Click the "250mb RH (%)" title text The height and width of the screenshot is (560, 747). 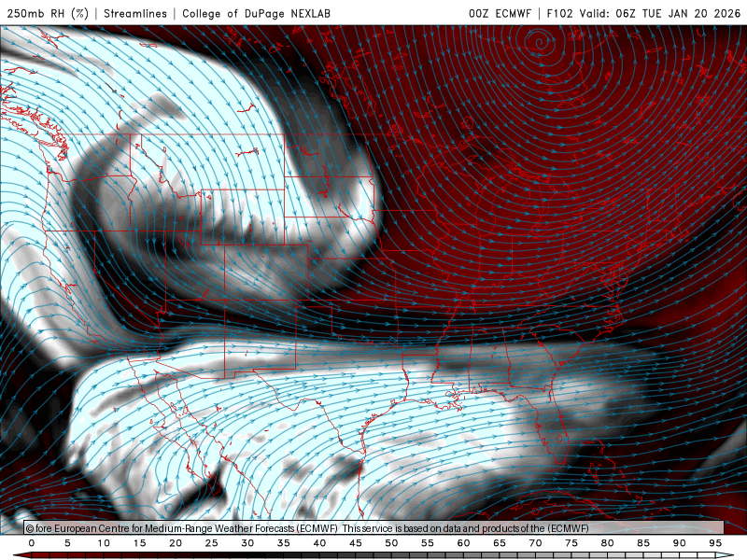[x=48, y=13]
